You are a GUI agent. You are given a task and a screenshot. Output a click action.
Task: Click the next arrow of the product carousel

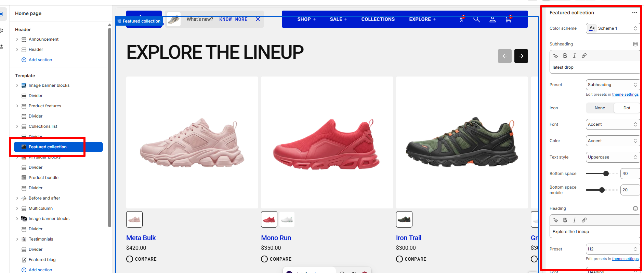[x=521, y=56]
